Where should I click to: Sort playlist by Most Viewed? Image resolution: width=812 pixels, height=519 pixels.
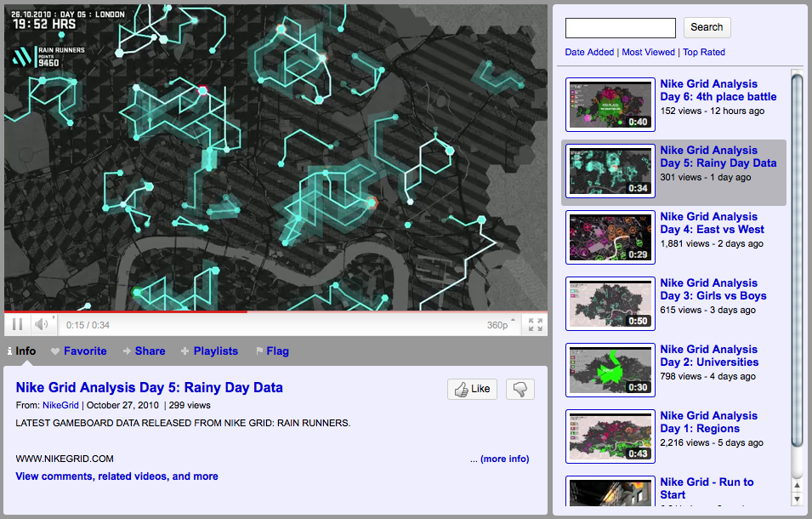click(650, 52)
